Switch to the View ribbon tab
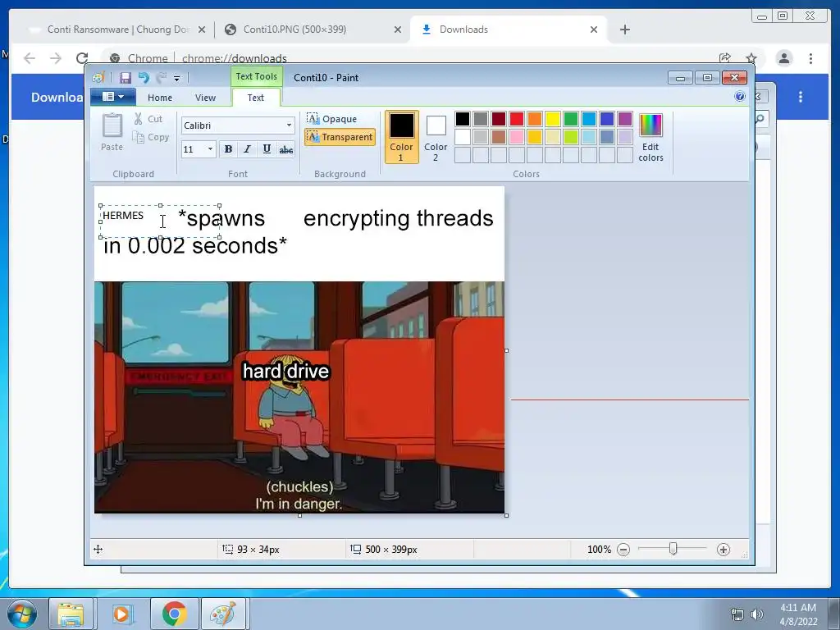The height and width of the screenshot is (630, 840). coord(205,98)
